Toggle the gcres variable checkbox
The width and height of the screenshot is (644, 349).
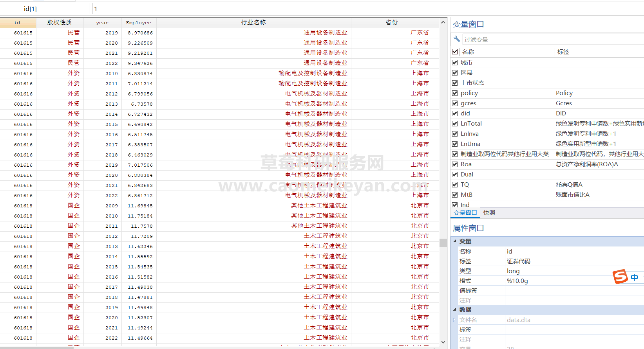[455, 103]
